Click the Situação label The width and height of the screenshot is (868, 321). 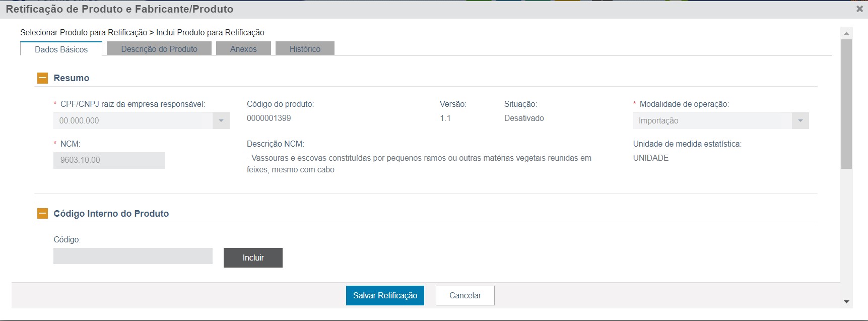520,104
